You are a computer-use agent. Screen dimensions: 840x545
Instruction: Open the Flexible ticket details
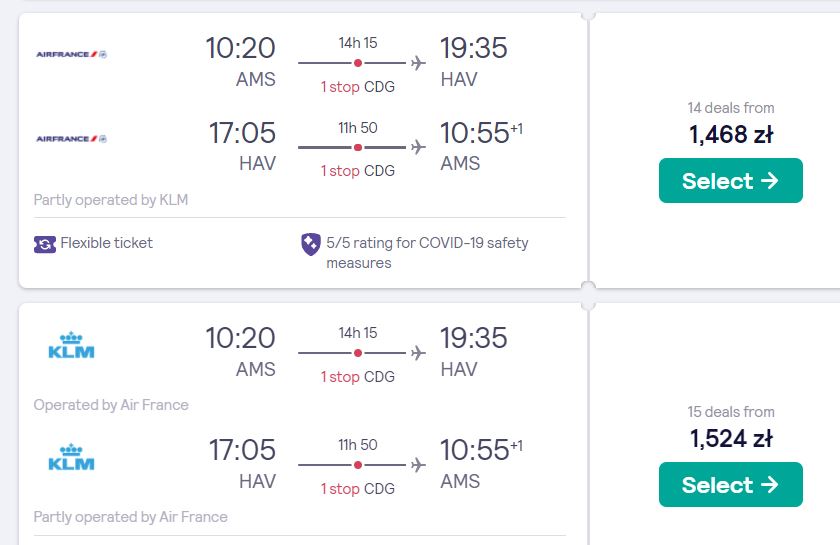tap(107, 243)
